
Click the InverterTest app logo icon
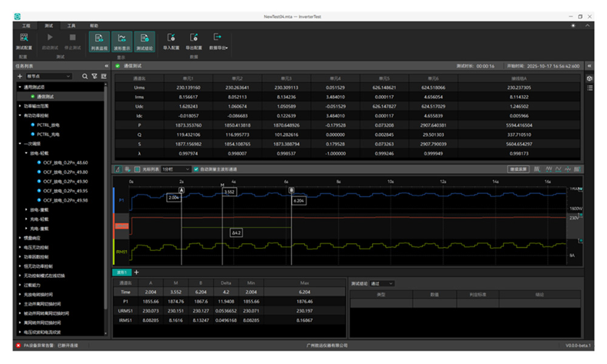pos(18,16)
